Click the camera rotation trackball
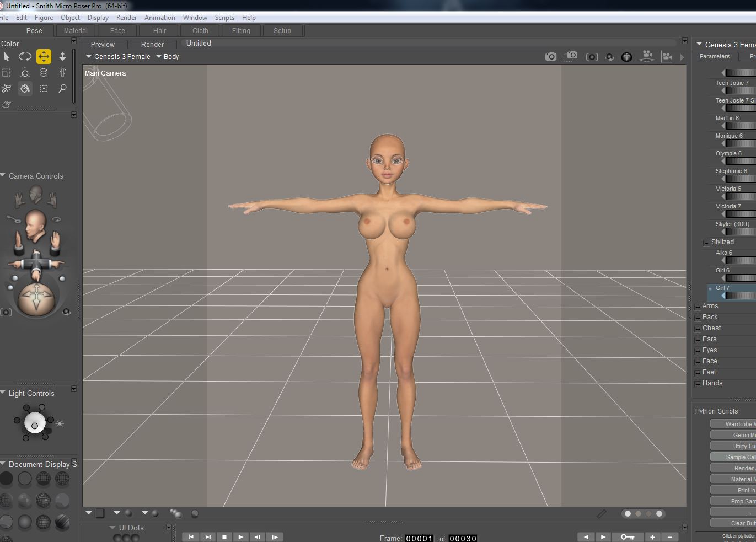The width and height of the screenshot is (756, 542). pos(36,298)
